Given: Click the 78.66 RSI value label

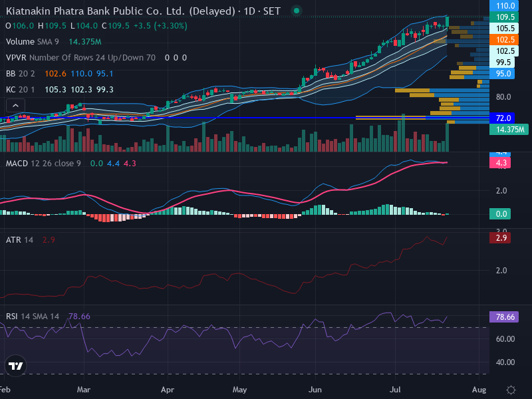Looking at the screenshot, I should (504, 317).
